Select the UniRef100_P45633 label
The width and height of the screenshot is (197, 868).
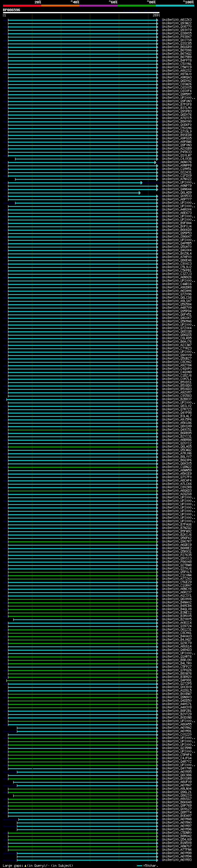[x=177, y=152]
